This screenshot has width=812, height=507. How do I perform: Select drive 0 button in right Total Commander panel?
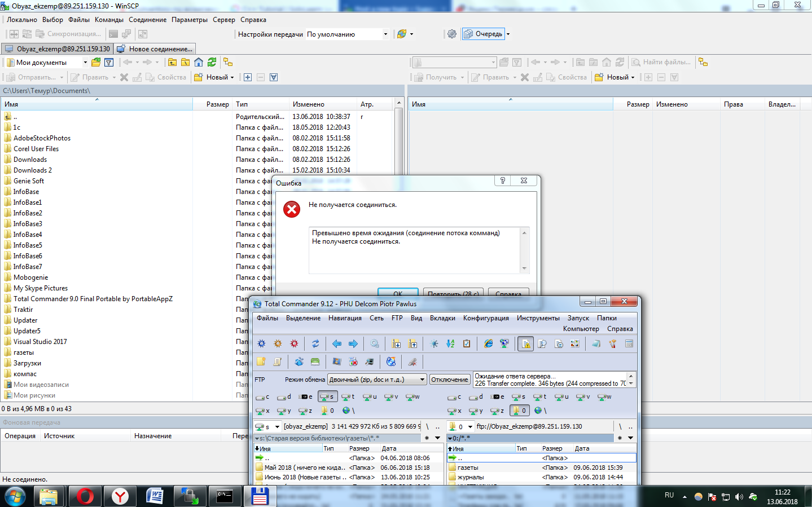coord(520,411)
